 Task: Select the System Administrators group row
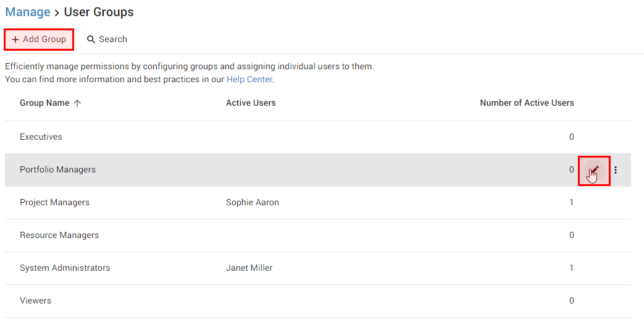[318, 268]
